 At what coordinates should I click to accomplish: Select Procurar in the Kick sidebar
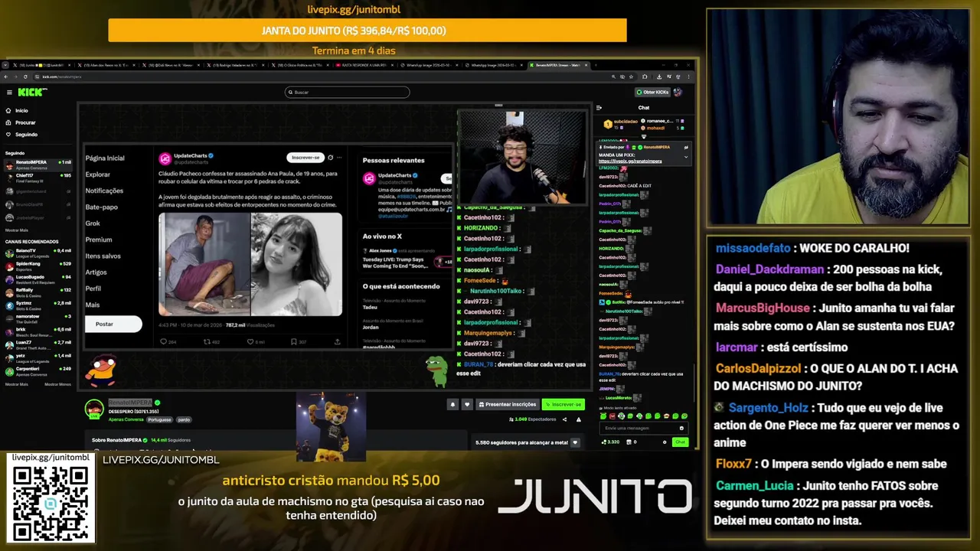[21, 122]
